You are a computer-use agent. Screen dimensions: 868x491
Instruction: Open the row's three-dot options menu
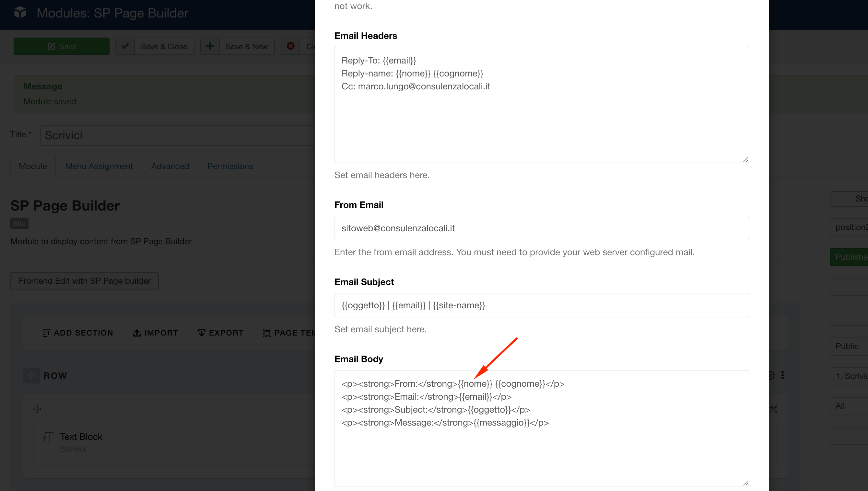tap(782, 375)
